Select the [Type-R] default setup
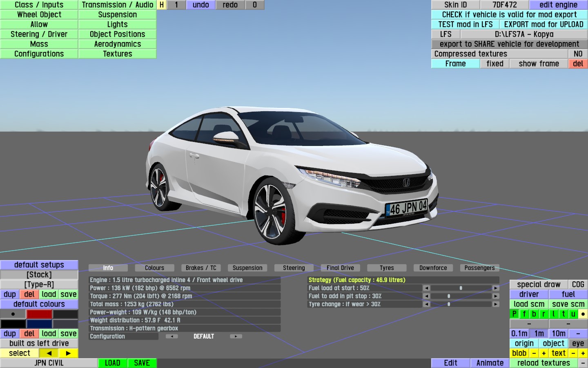The height and width of the screenshot is (368, 588). pos(39,285)
